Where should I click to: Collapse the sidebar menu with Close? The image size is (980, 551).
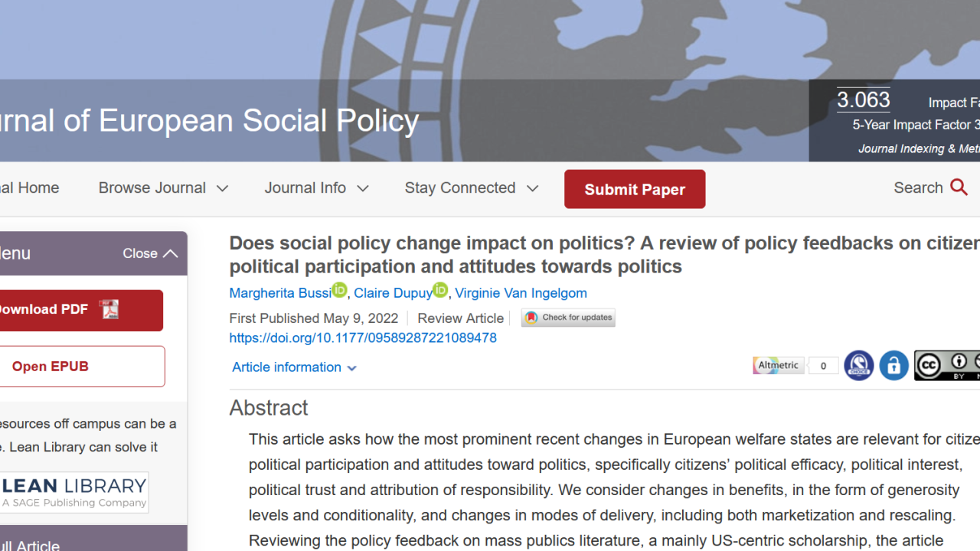pyautogui.click(x=150, y=253)
